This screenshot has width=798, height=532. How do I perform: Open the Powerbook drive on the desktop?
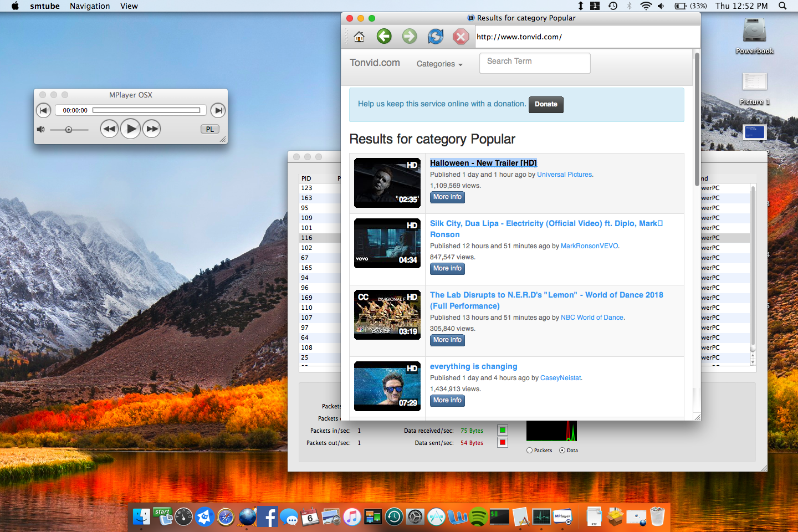pyautogui.click(x=755, y=36)
